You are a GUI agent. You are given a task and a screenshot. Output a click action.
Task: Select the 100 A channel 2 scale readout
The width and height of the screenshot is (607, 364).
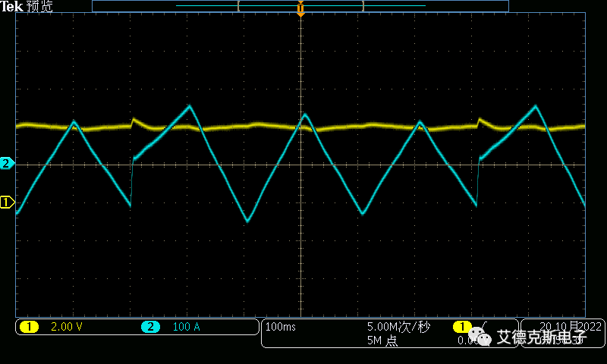coord(187,327)
